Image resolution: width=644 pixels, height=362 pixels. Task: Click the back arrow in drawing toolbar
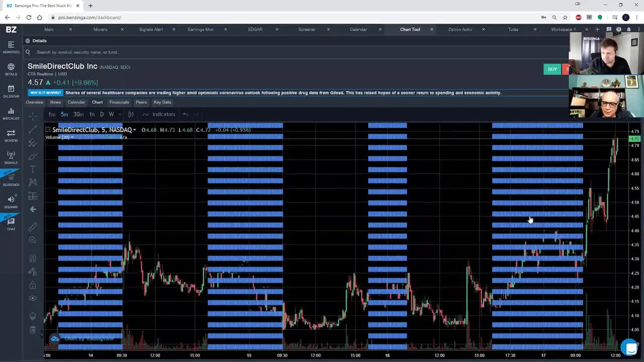[x=33, y=209]
